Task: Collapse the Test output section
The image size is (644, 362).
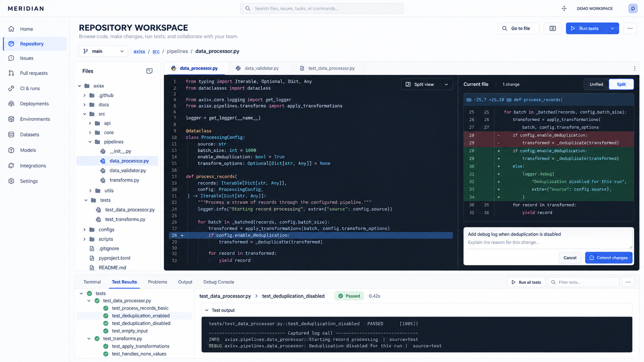Action: (x=207, y=310)
